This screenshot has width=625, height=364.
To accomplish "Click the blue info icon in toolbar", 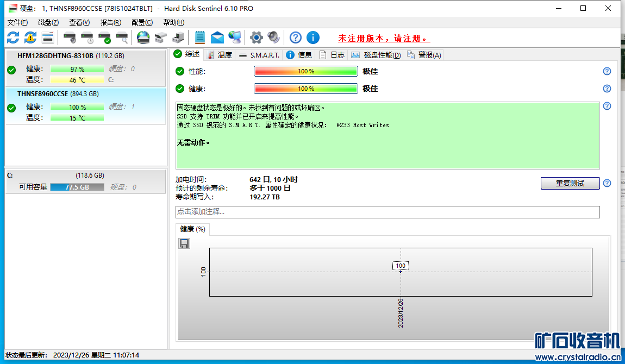I will (313, 37).
